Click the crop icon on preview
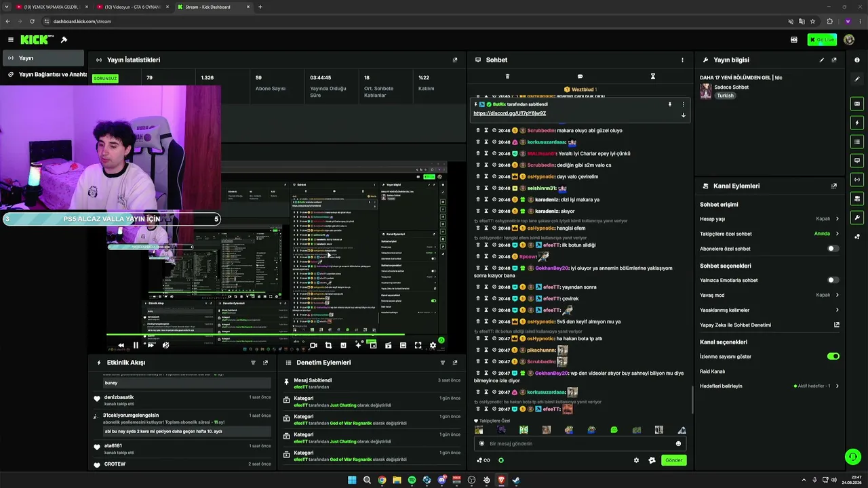This screenshot has width=868, height=488. pyautogui.click(x=328, y=346)
